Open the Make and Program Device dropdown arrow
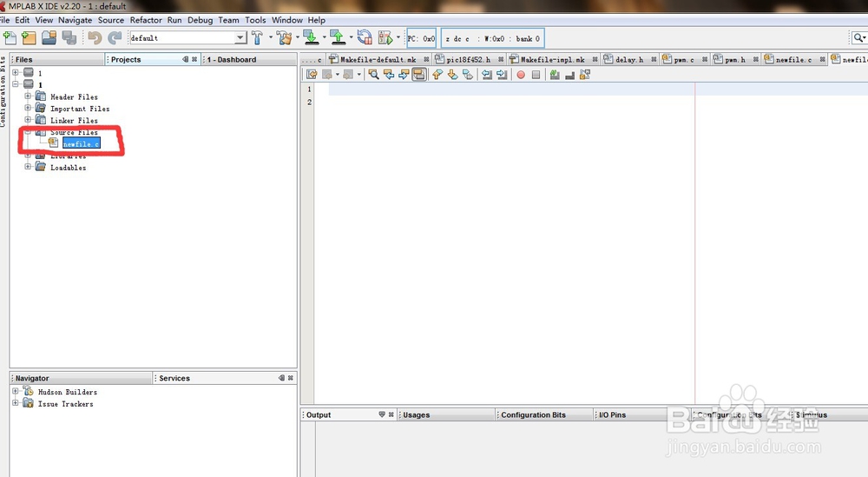This screenshot has height=477, width=868. pos(324,37)
